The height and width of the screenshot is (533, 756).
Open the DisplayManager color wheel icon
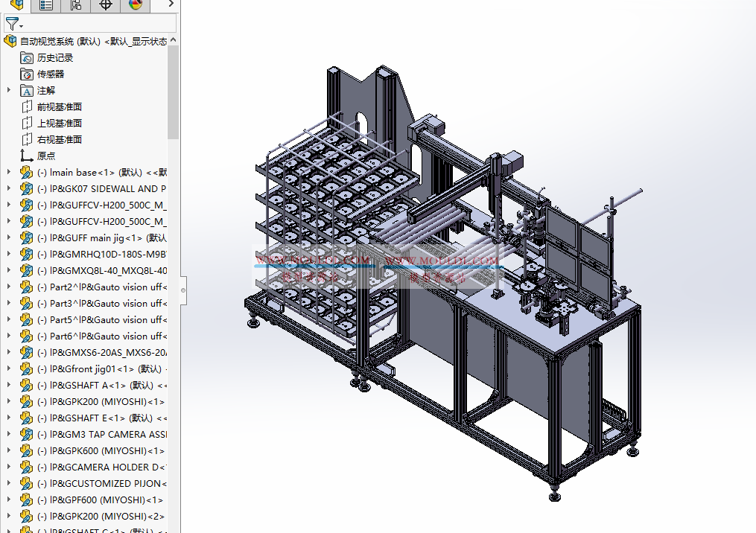click(135, 5)
